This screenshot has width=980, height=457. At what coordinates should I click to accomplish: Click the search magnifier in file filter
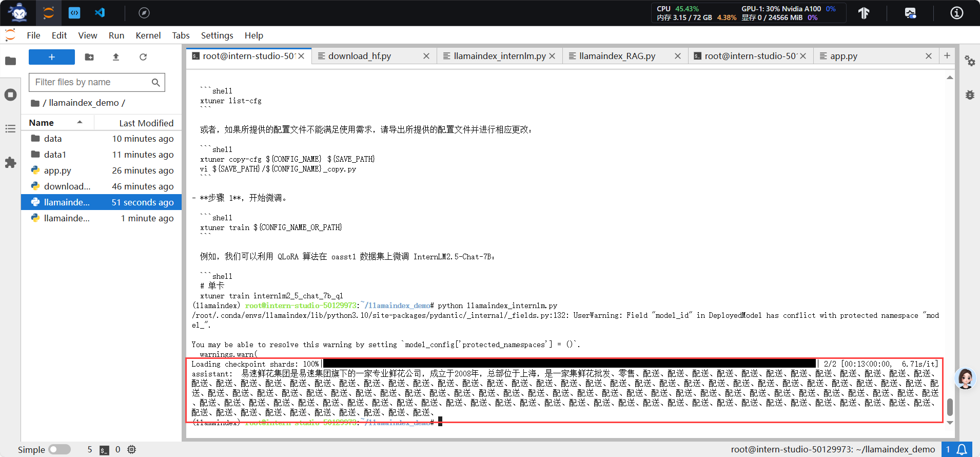point(156,82)
